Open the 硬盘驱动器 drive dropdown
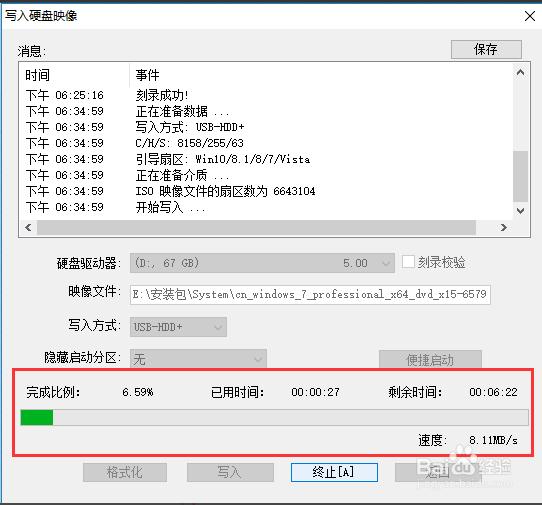Screen dimensions: 542x505 click(262, 263)
